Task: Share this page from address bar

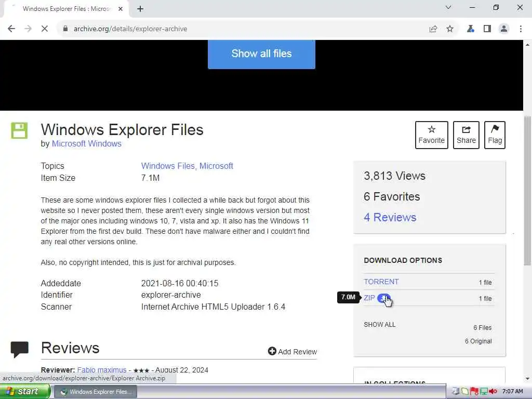Action: click(433, 29)
